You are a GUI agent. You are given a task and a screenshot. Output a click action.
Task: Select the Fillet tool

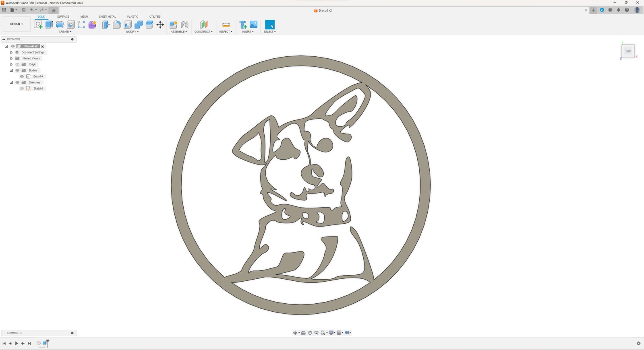click(117, 25)
